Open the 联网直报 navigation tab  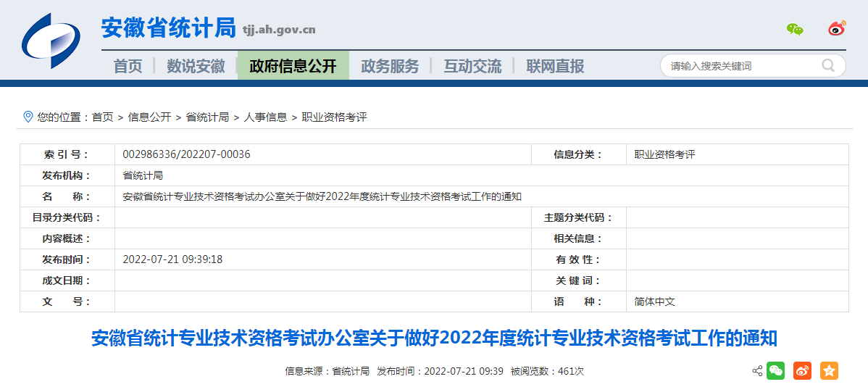[555, 66]
